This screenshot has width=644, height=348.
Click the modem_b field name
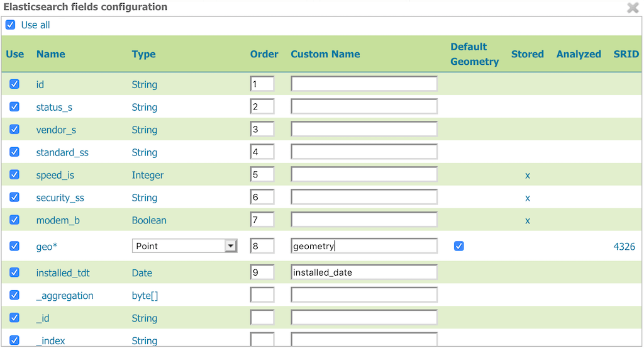[57, 220]
